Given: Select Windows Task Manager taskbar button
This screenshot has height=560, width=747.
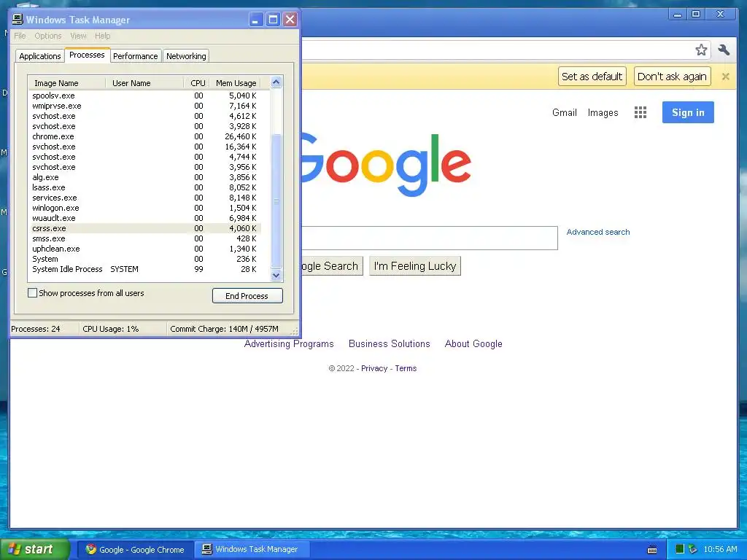Looking at the screenshot, I should [252, 550].
